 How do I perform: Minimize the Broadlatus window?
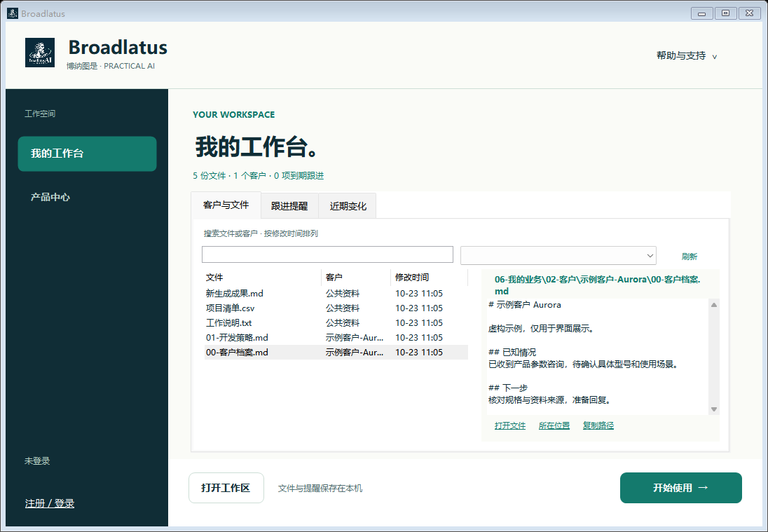point(701,13)
